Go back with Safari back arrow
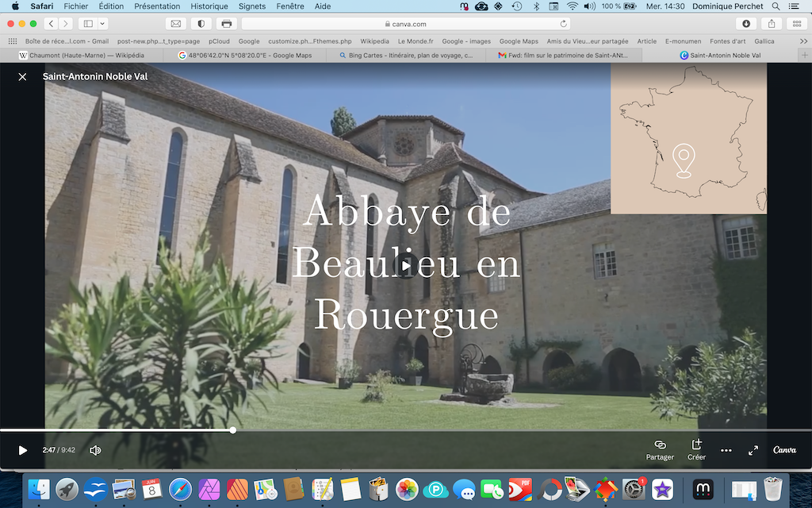 pyautogui.click(x=51, y=23)
